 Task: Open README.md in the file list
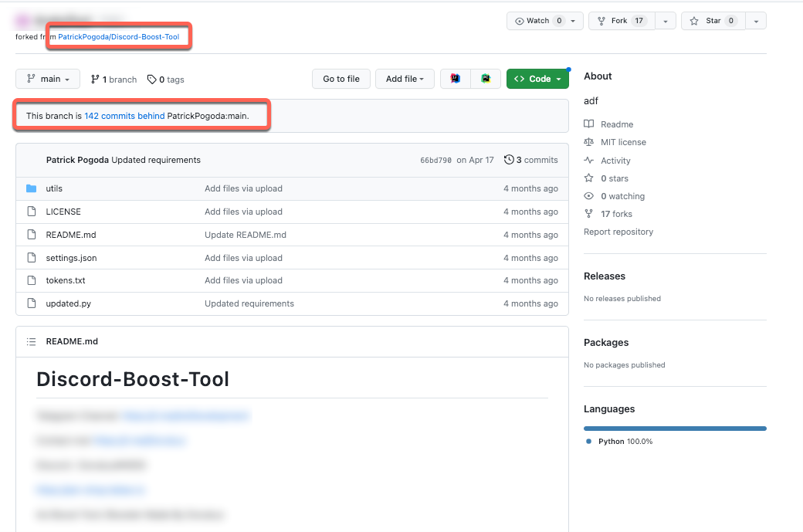71,235
